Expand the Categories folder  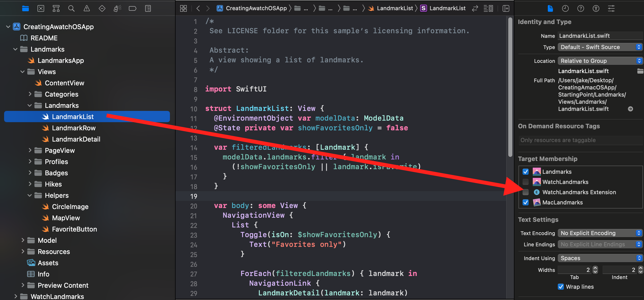pos(30,94)
